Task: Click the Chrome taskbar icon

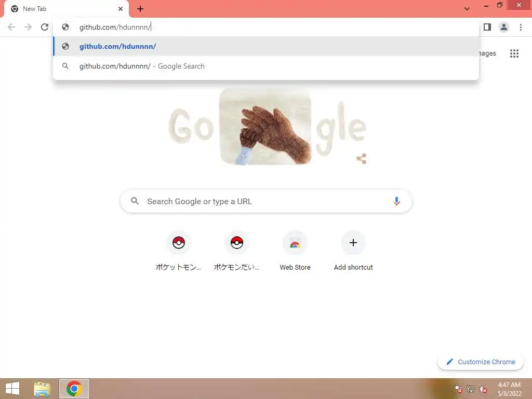Action: (74, 389)
